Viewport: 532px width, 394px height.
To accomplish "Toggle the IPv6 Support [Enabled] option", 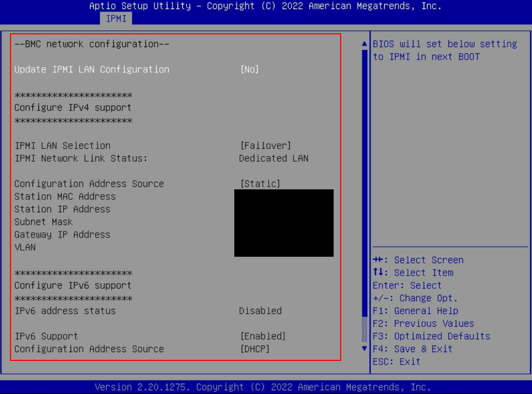I will pyautogui.click(x=263, y=336).
